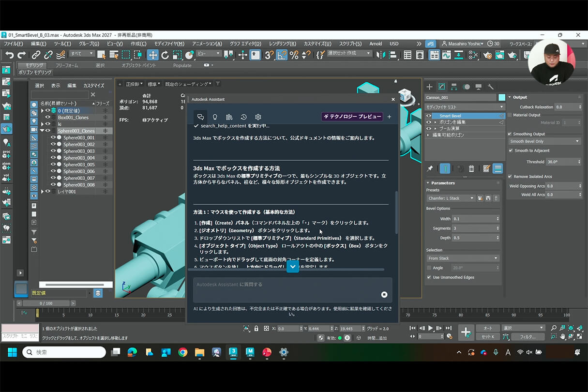The height and width of the screenshot is (392, 588).
Task: Click the Windows search box in taskbar
Action: pos(64,352)
